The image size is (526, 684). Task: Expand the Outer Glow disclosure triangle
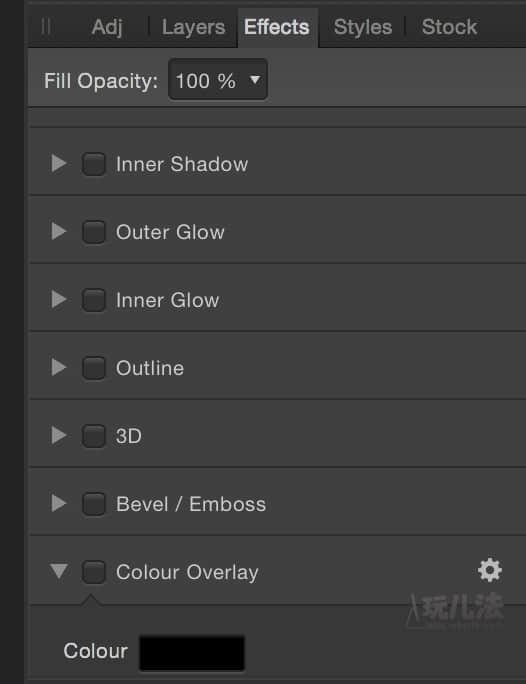click(x=58, y=231)
